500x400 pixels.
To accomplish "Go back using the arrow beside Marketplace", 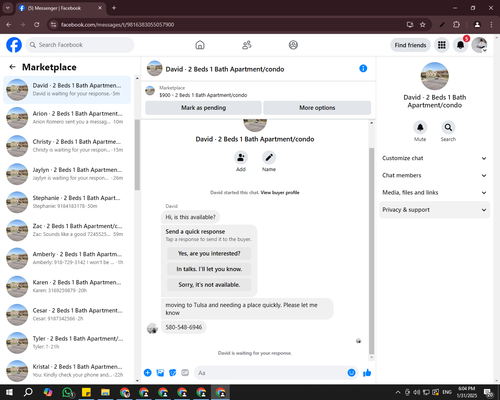I will click(x=12, y=67).
